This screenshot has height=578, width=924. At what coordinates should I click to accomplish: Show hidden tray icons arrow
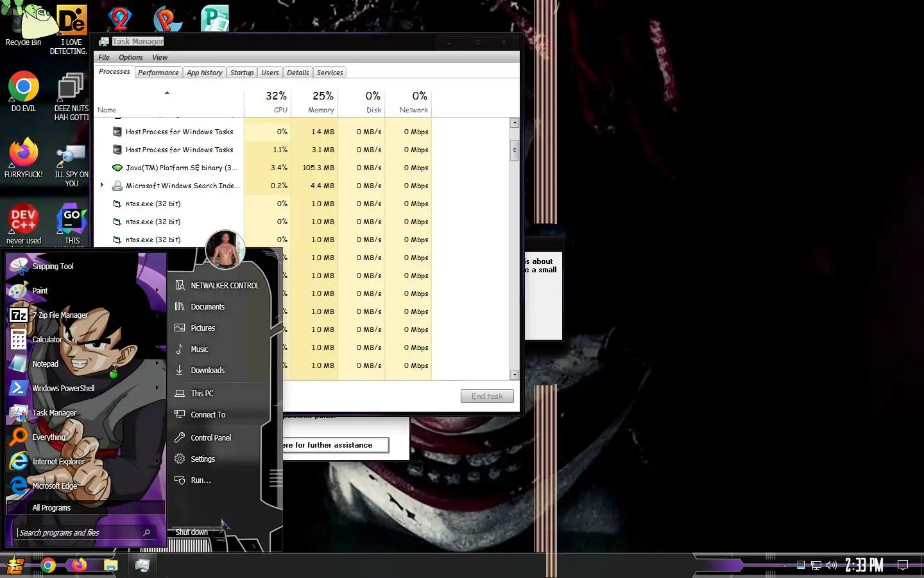coord(784,566)
